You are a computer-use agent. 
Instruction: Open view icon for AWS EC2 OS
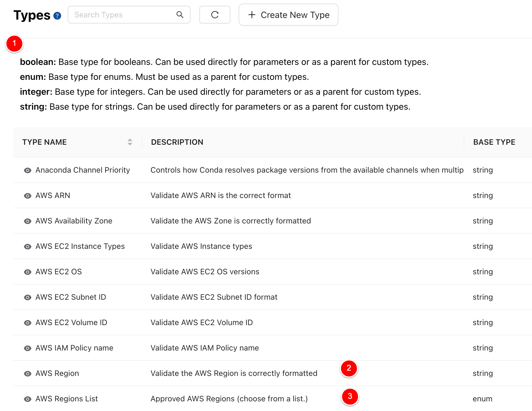pyautogui.click(x=28, y=272)
